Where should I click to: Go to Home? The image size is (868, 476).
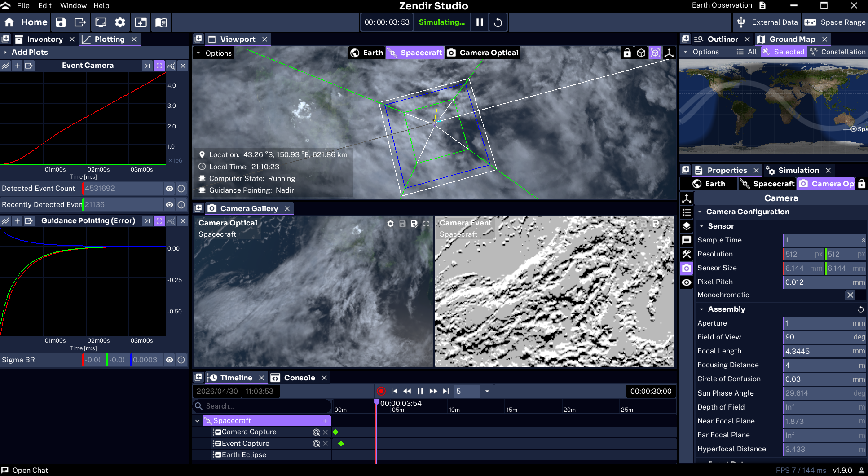[x=26, y=22]
